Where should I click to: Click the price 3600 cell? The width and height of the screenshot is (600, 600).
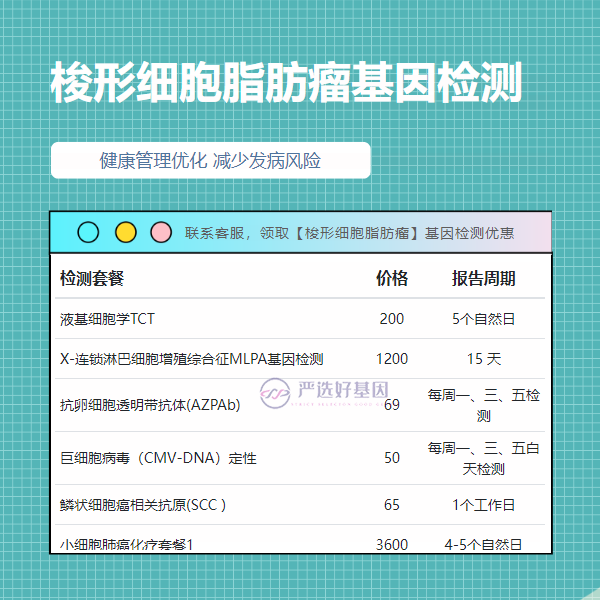click(392, 545)
